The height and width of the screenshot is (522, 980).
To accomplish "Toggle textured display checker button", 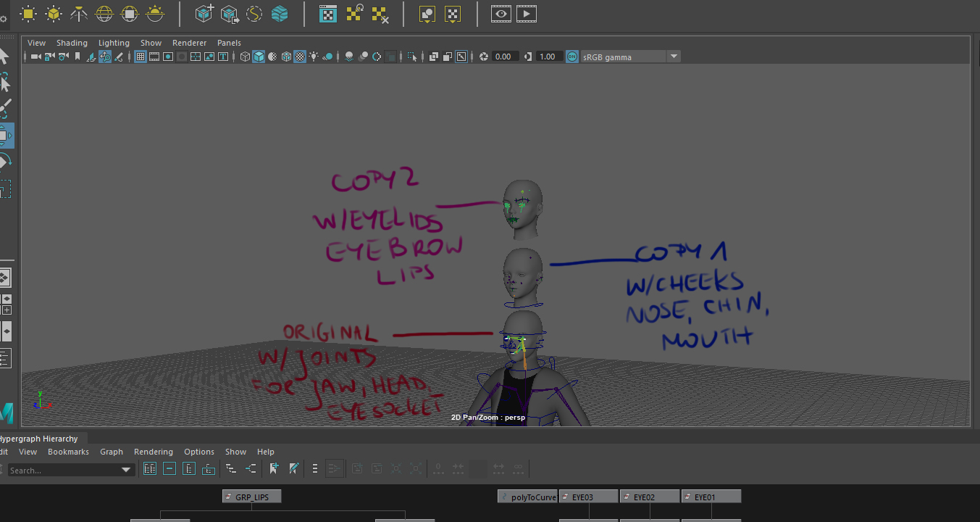I will tap(301, 57).
